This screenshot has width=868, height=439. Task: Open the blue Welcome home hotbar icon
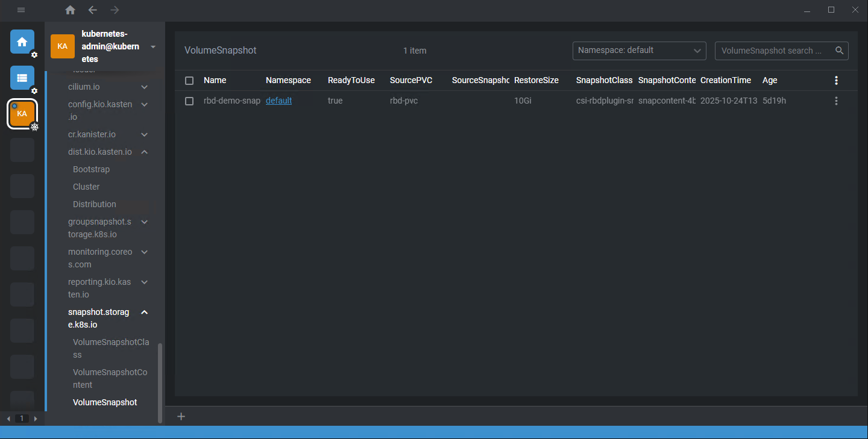[22, 42]
